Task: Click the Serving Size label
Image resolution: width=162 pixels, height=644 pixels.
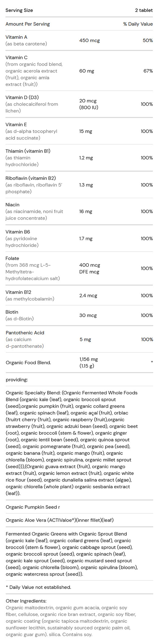Action: point(19,10)
